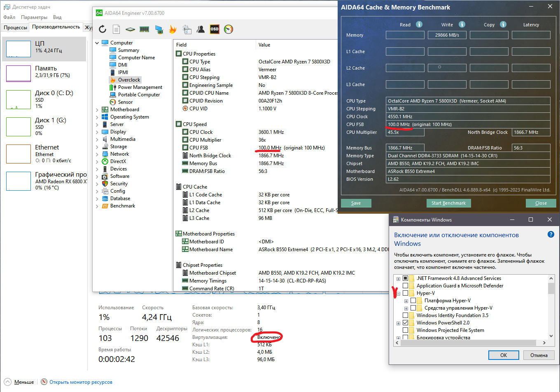
Task: Open the Report icon in AIDA64 toolbar
Action: click(x=117, y=29)
